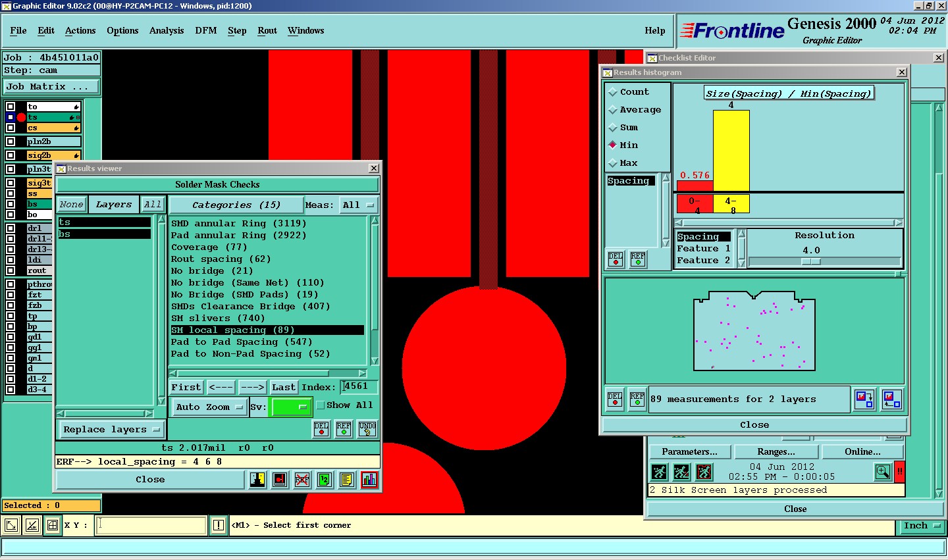Screen dimensions: 948x560
Task: Click down arrow of categories list scrollbar
Action: pyautogui.click(x=375, y=361)
